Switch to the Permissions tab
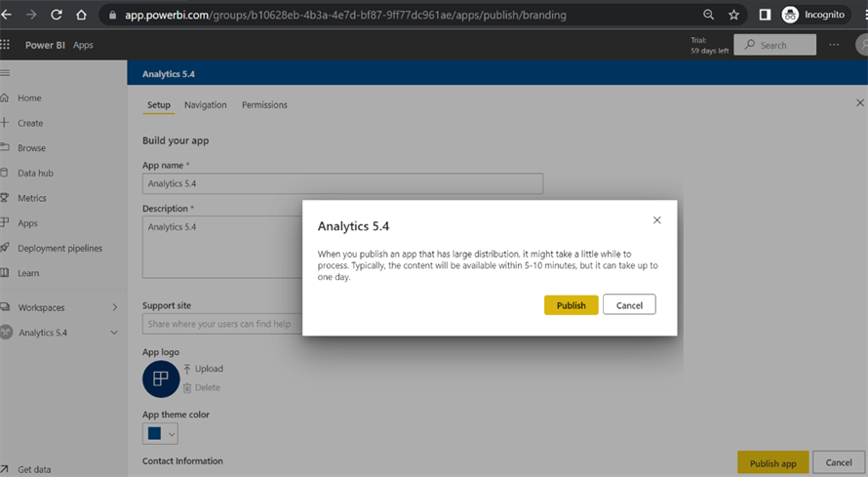868x477 pixels. pos(264,104)
